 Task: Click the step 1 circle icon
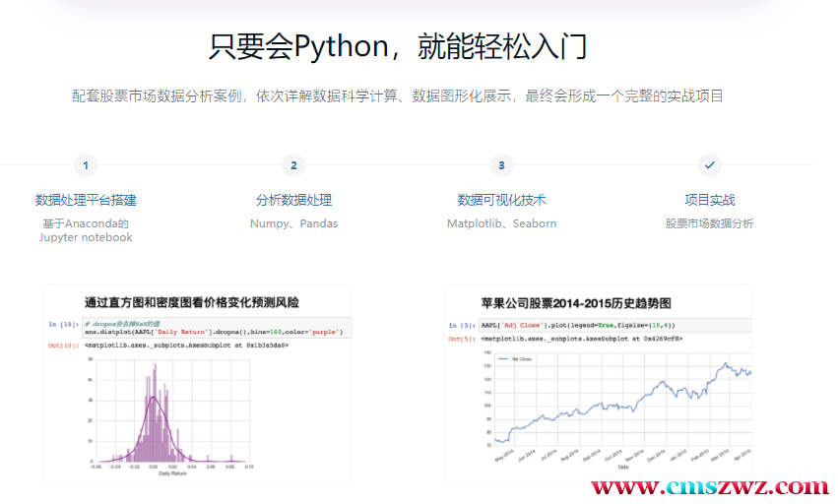coord(86,165)
